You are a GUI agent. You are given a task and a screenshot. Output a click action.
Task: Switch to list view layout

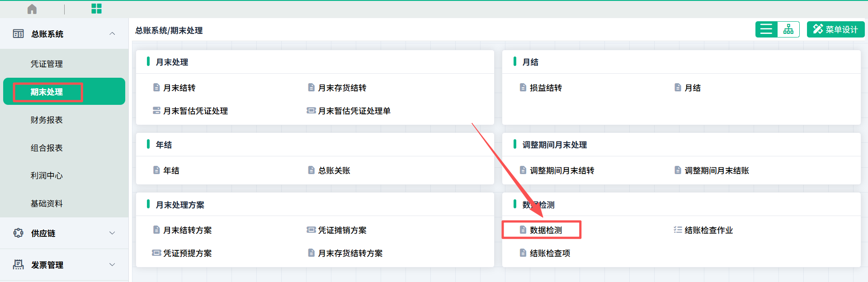(x=766, y=29)
